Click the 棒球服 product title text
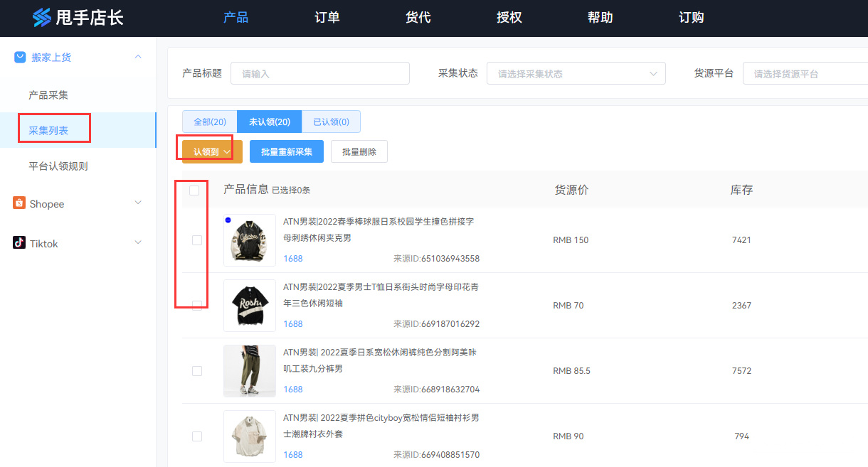Screen dimensions: 868x467 [379, 230]
